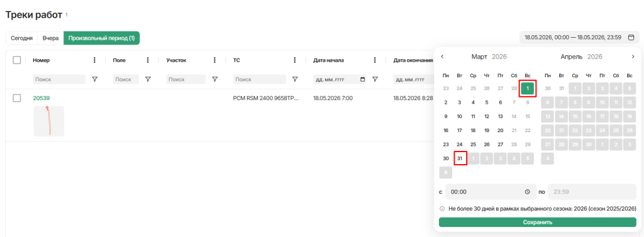Click filter icon next to Номер search

tap(94, 79)
